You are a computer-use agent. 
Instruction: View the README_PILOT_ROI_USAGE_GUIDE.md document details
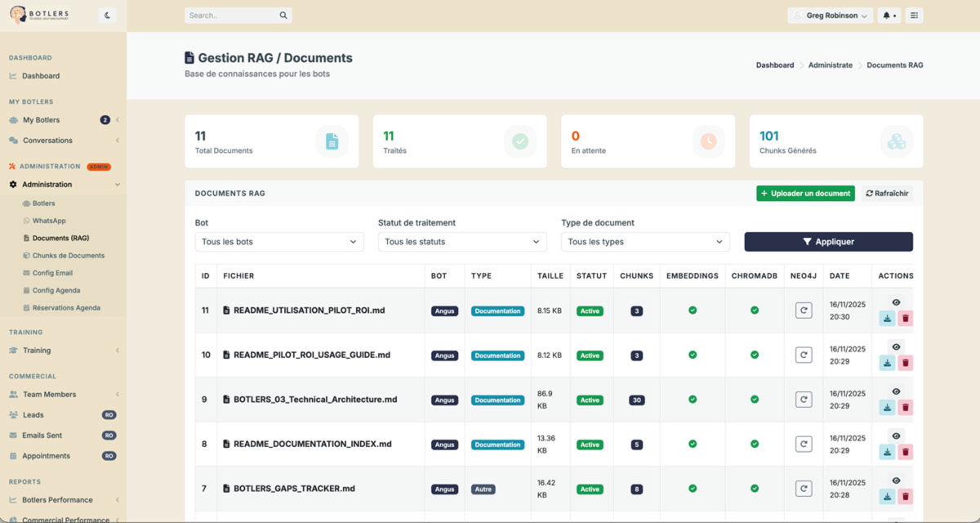click(895, 347)
